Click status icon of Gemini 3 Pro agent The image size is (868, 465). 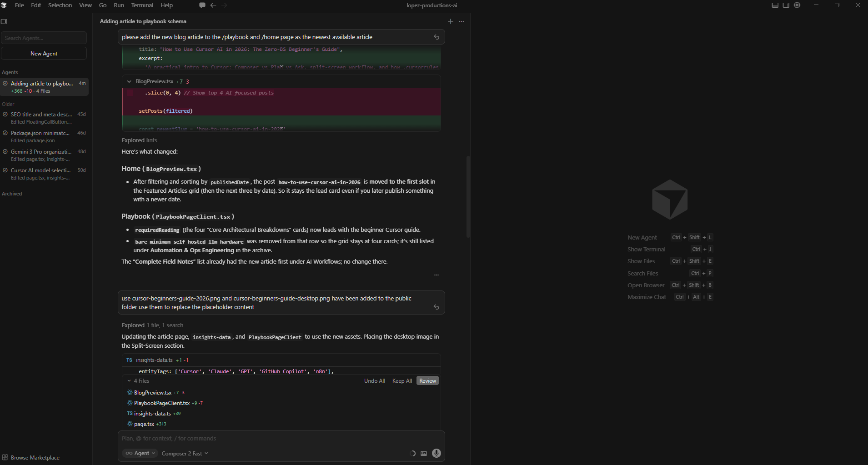point(5,152)
